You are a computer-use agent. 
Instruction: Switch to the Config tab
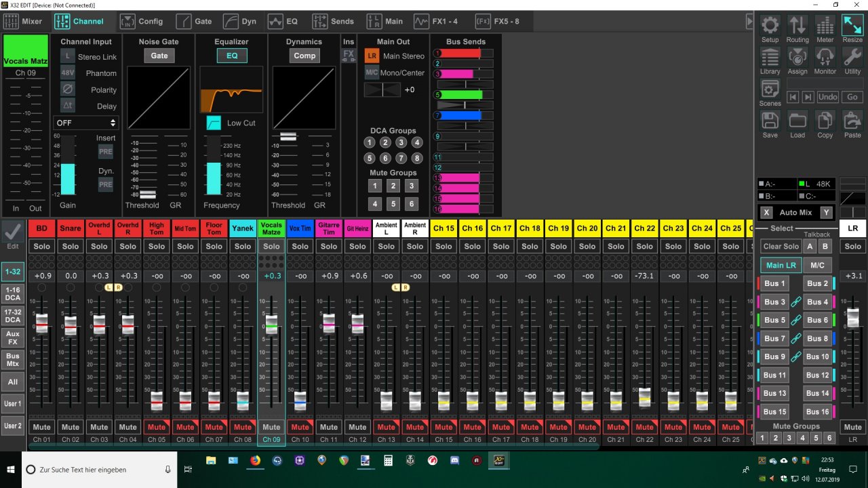(x=142, y=21)
